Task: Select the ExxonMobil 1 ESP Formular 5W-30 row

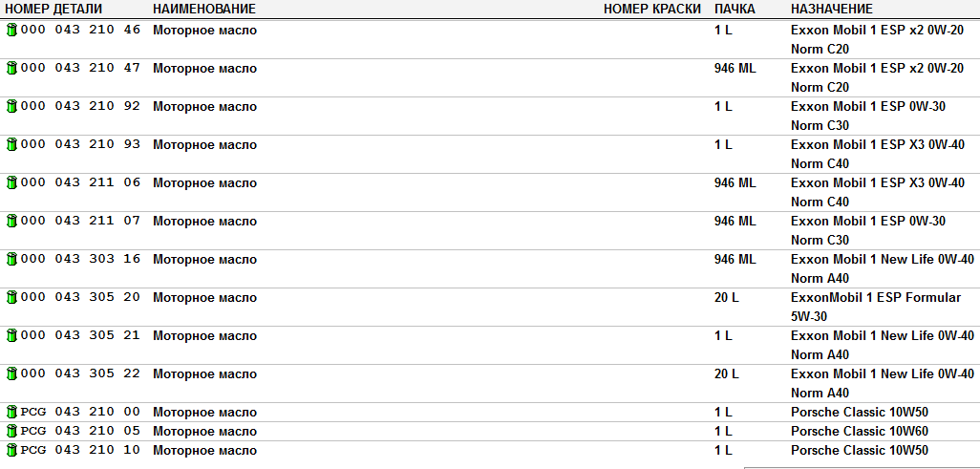Action: 490,307
